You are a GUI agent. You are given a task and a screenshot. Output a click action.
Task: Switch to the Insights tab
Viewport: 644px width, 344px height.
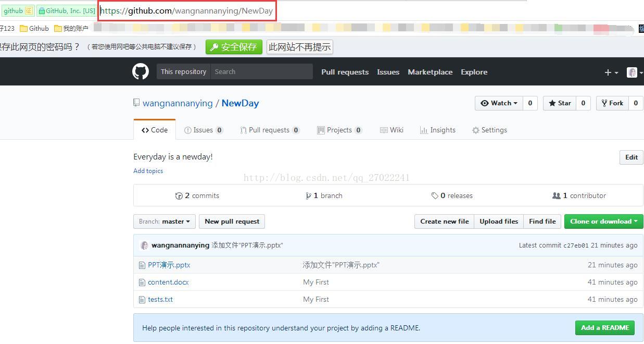pos(438,130)
